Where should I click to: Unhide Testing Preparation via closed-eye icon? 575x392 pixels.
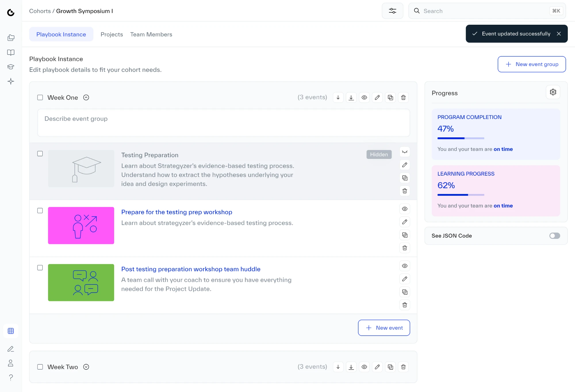(405, 152)
